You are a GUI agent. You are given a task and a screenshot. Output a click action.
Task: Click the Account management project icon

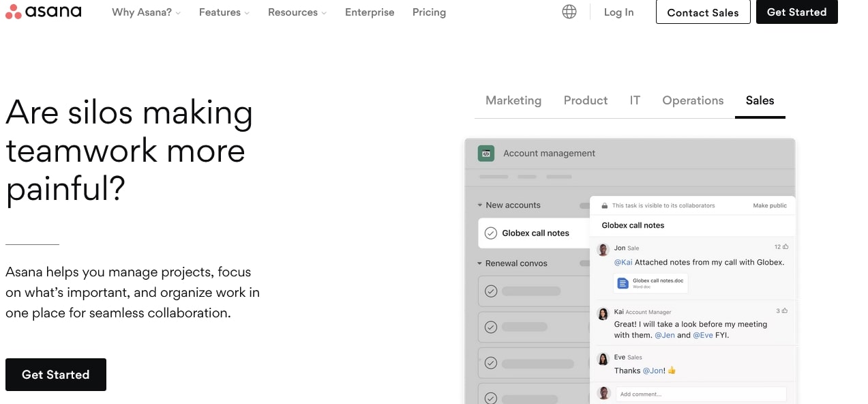485,153
